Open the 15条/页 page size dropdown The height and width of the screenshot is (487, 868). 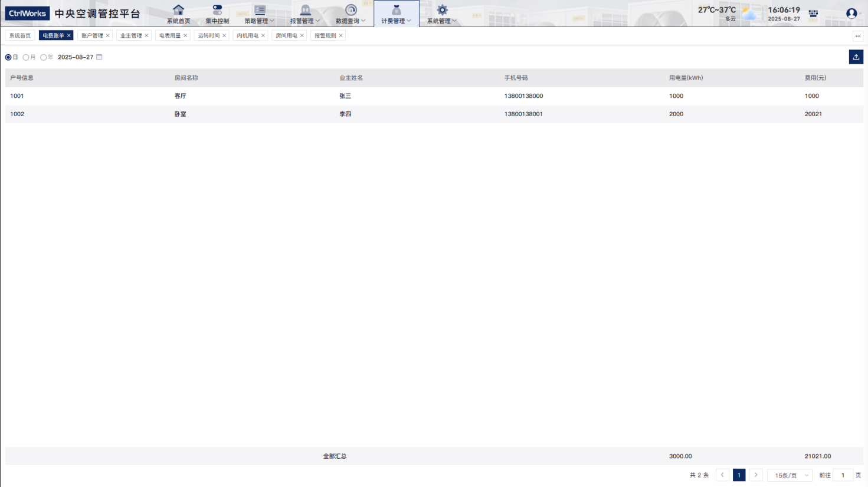(790, 475)
